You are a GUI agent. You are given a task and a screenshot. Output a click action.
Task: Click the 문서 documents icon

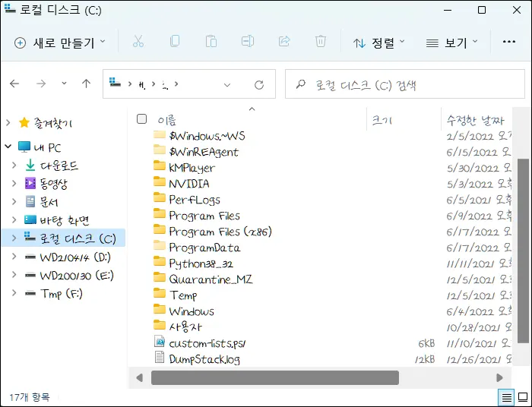click(30, 202)
